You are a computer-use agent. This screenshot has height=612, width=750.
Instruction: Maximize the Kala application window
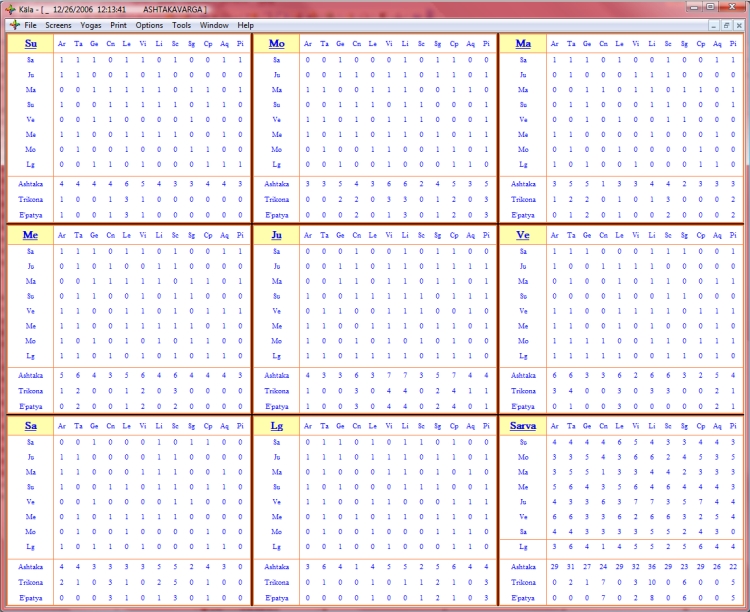tap(711, 7)
